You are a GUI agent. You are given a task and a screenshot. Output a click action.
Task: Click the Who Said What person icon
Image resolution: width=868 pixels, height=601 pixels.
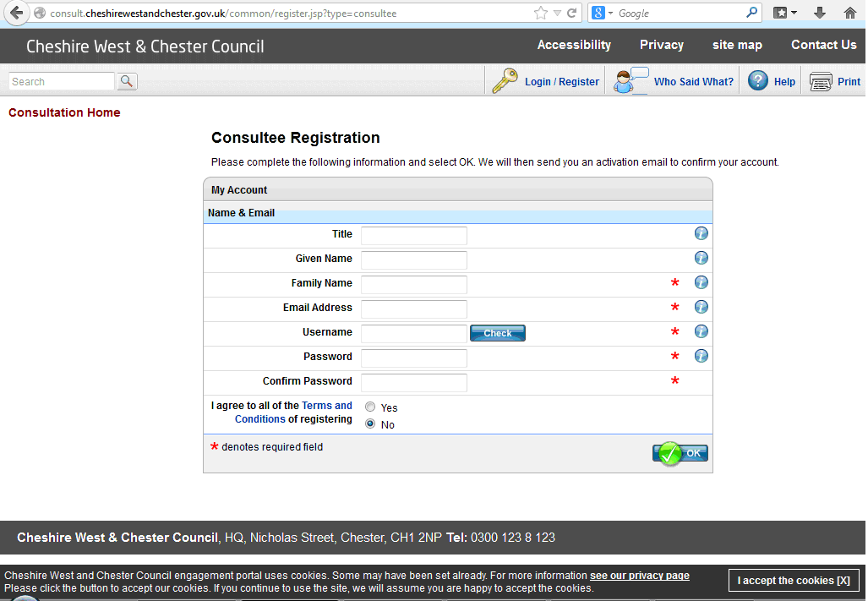631,81
